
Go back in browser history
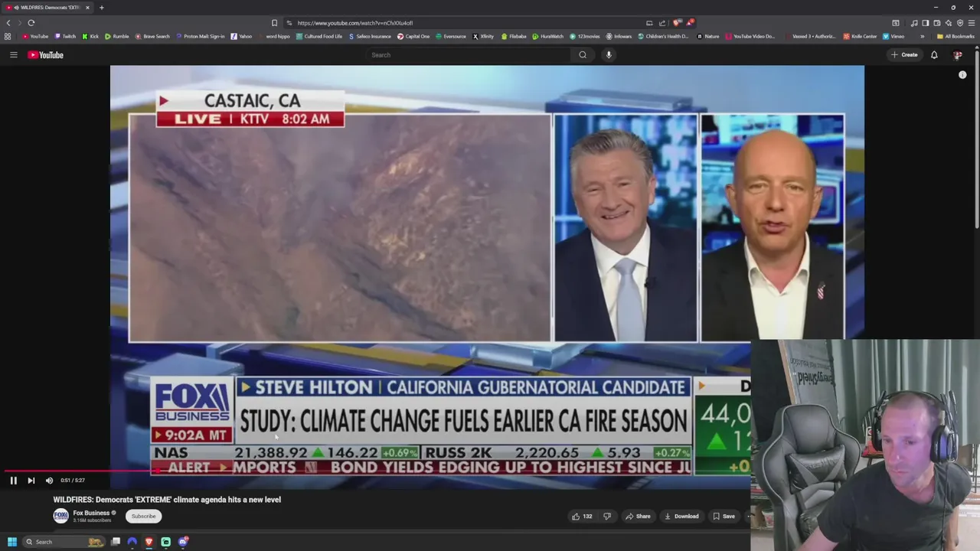coord(8,23)
